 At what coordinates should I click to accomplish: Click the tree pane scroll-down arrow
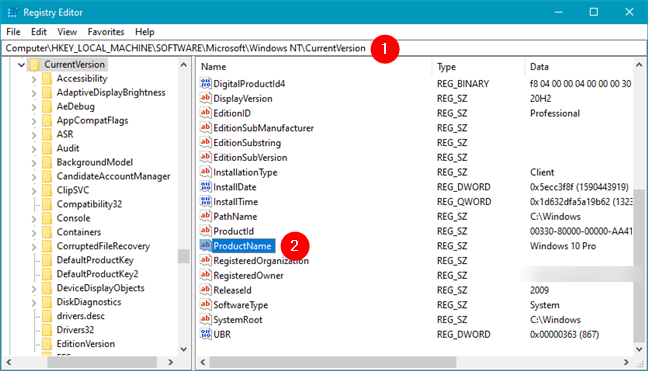184,349
